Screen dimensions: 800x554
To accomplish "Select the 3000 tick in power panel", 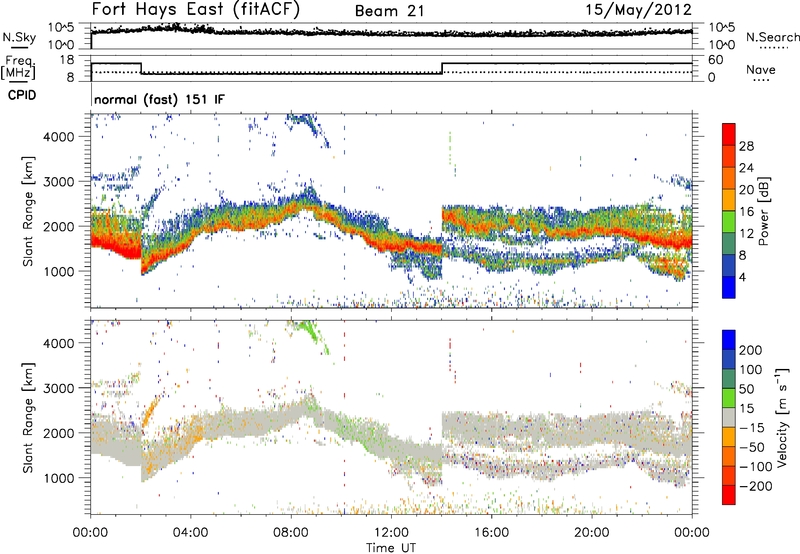I will click(x=59, y=182).
